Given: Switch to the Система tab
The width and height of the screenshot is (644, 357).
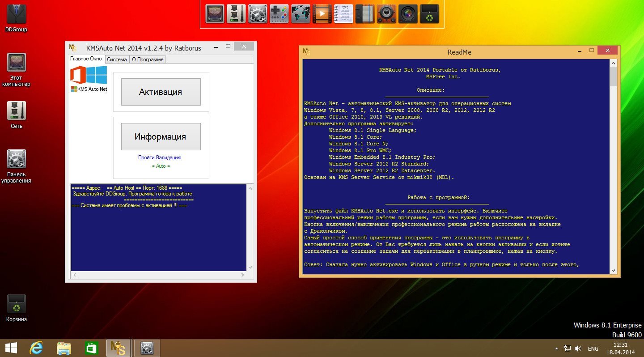Looking at the screenshot, I should [117, 59].
